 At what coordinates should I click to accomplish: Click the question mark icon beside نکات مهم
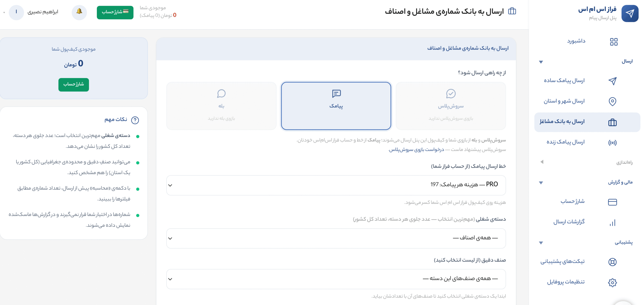(x=135, y=120)
